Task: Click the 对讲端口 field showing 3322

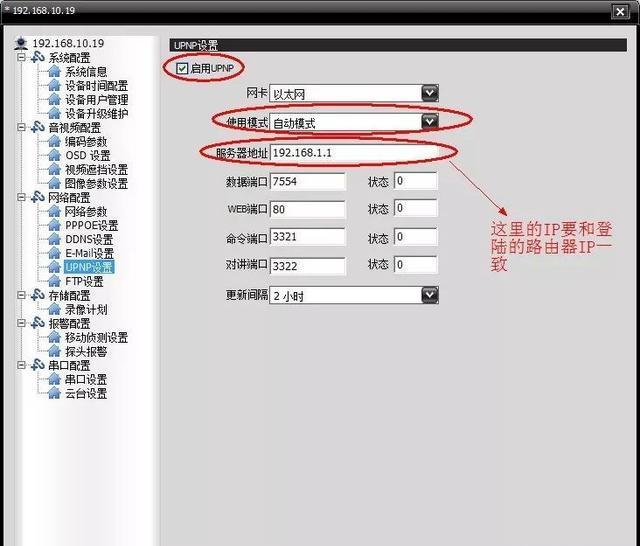Action: click(307, 265)
